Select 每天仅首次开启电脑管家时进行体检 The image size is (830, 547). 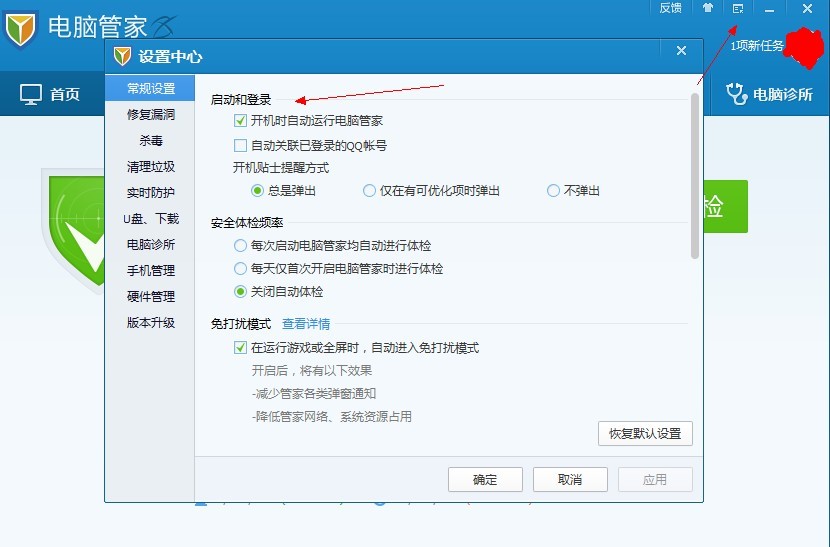pos(240,268)
